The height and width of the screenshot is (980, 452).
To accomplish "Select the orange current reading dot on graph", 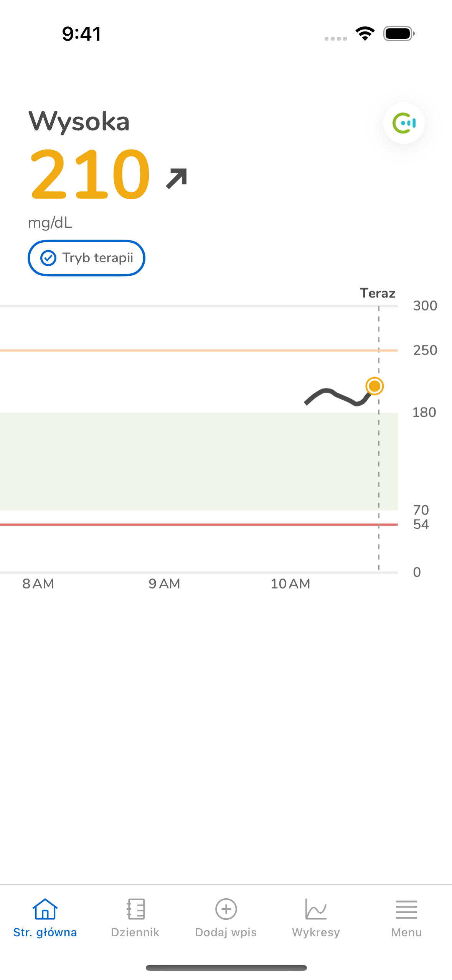I will 374,386.
